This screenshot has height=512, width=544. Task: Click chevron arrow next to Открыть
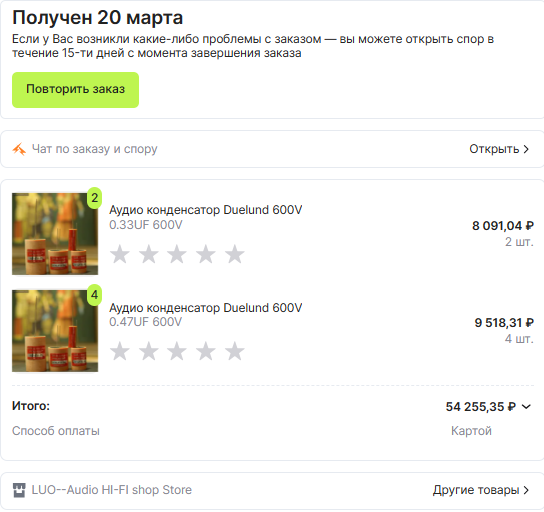(x=526, y=149)
